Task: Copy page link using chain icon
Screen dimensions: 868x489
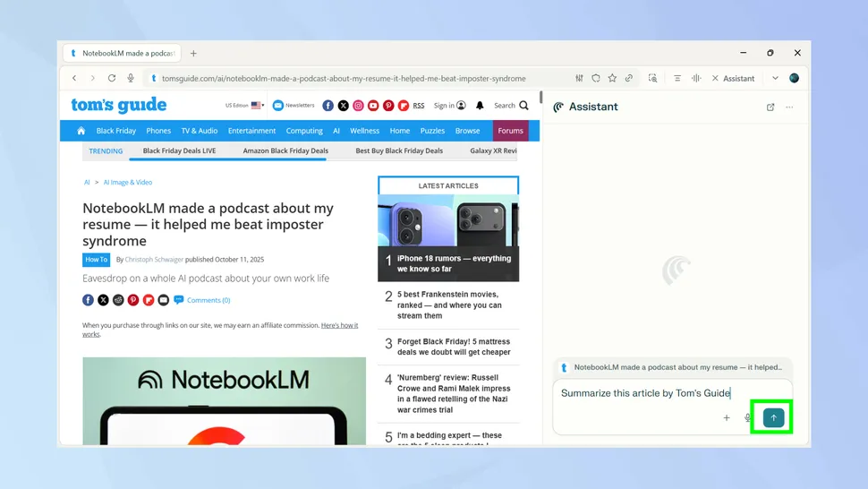Action: pyautogui.click(x=629, y=78)
